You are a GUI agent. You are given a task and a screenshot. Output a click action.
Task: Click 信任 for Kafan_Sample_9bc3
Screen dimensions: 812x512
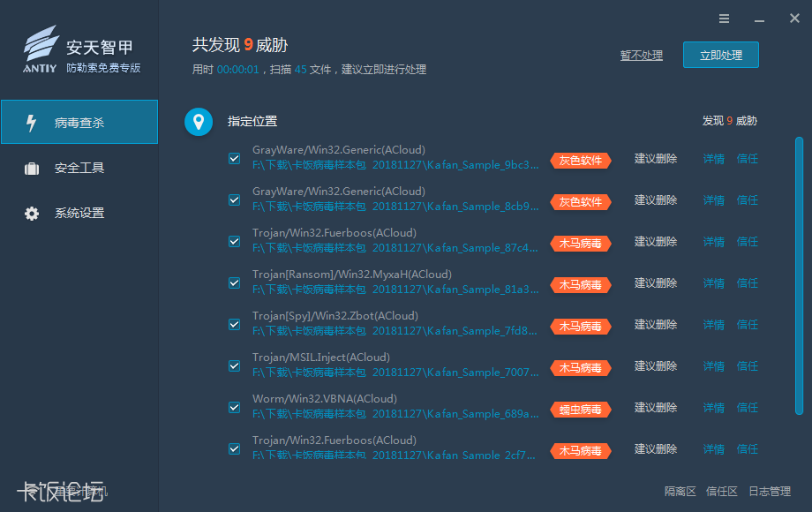click(748, 159)
